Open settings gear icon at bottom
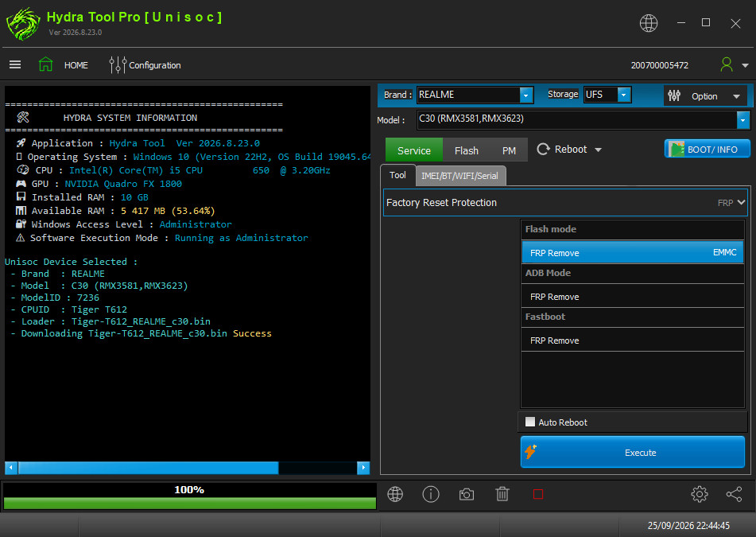The height and width of the screenshot is (537, 756). (x=699, y=494)
